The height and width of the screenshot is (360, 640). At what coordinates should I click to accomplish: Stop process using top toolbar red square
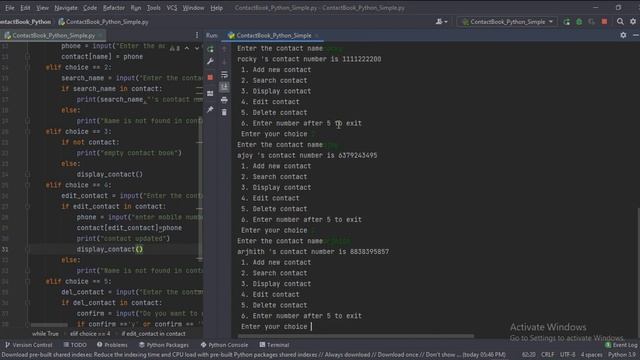coord(604,22)
